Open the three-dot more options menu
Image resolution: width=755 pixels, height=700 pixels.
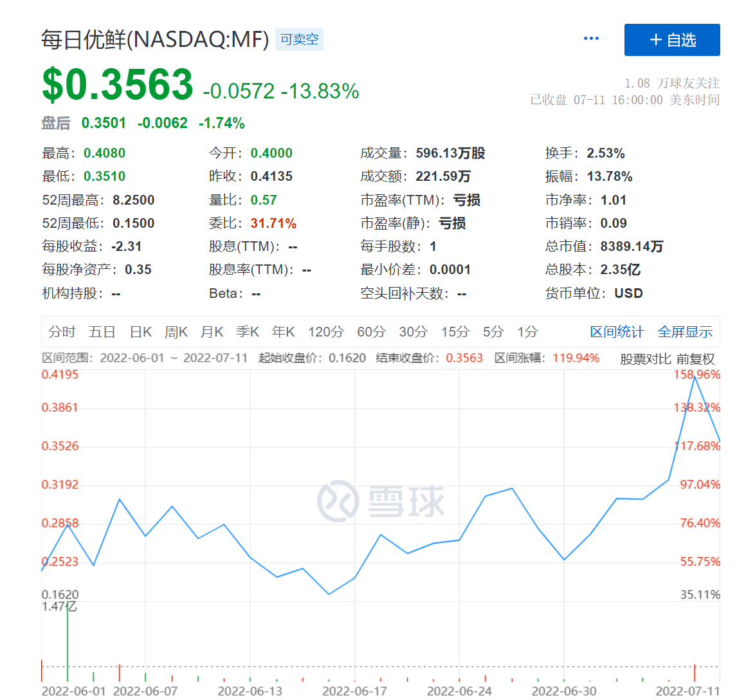[x=591, y=39]
